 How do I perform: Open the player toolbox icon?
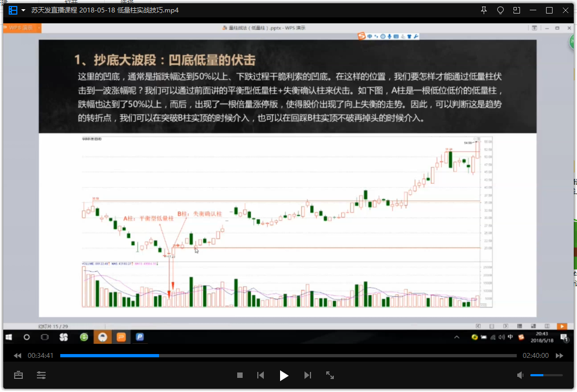(18, 375)
